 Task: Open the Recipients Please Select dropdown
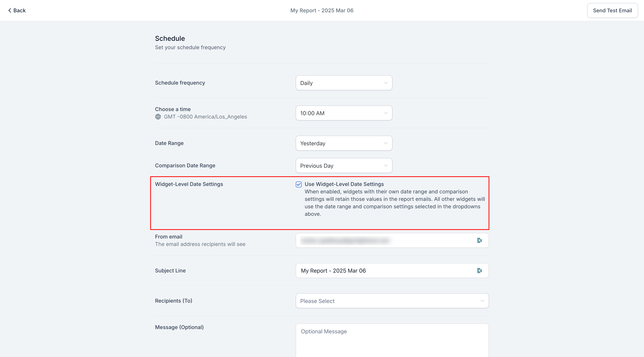coord(392,301)
